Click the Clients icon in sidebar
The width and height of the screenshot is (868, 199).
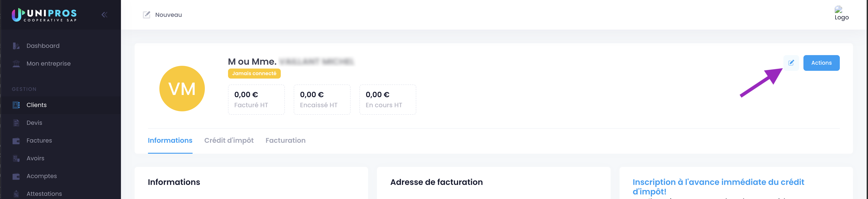coord(16,105)
